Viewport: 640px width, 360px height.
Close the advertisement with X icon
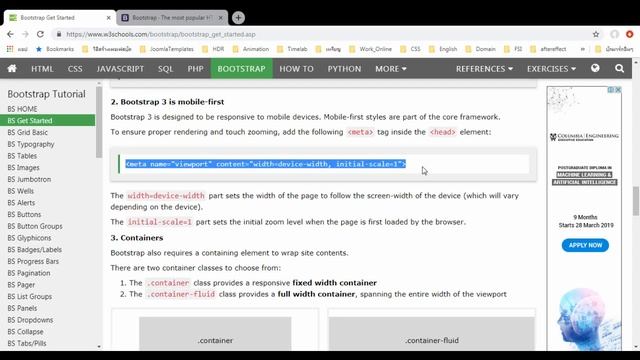click(618, 90)
